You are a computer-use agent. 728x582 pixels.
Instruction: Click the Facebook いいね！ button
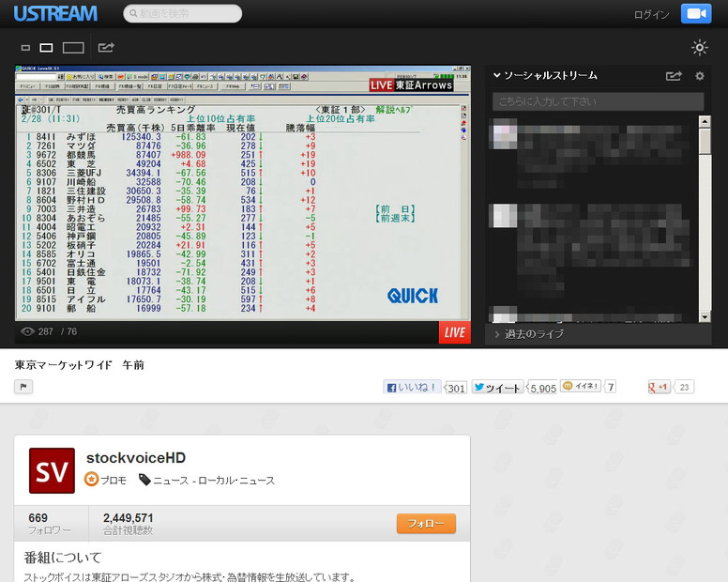[411, 387]
